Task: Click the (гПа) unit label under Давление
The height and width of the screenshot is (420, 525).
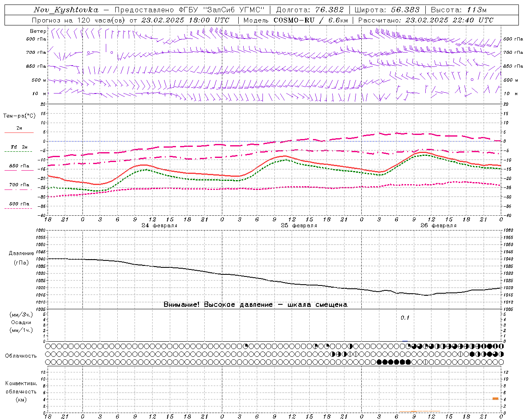Action: click(21, 262)
